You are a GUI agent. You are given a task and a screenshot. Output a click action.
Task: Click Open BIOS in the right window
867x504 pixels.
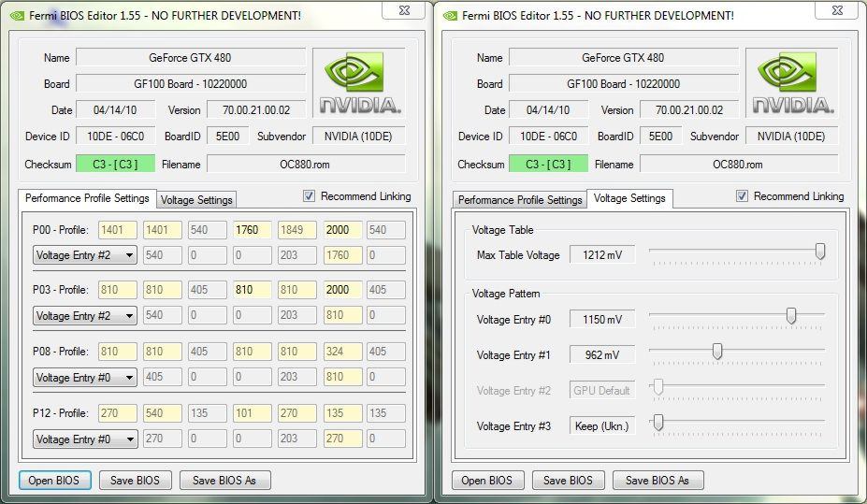coord(486,481)
